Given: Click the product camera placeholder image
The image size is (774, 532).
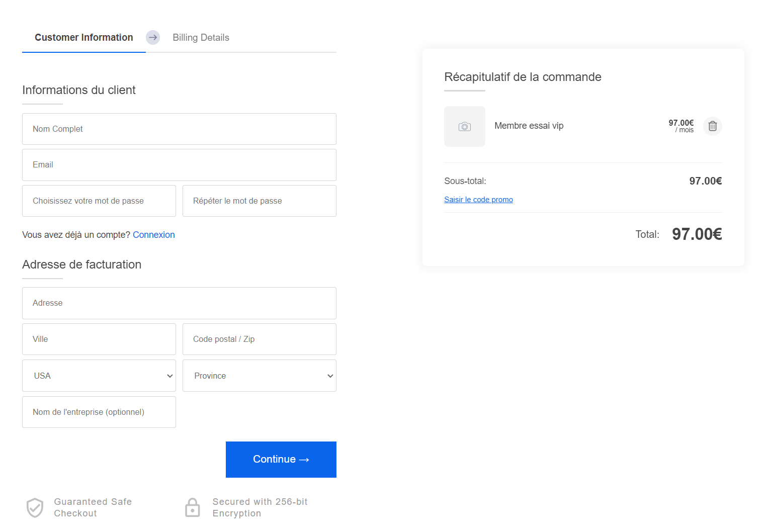Looking at the screenshot, I should click(x=464, y=127).
